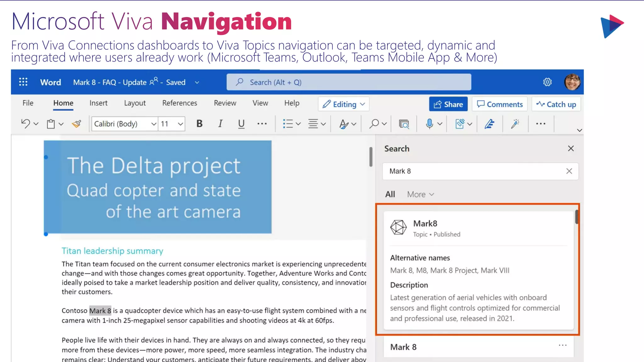Click the Editor pen icon
The image size is (644, 362).
[489, 124]
